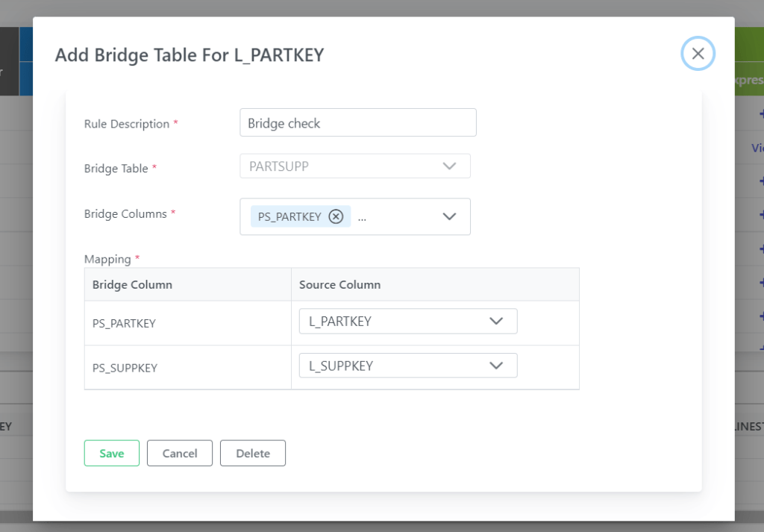Click the chevron on the Bridge Columns selector
The width and height of the screenshot is (764, 532).
(450, 216)
